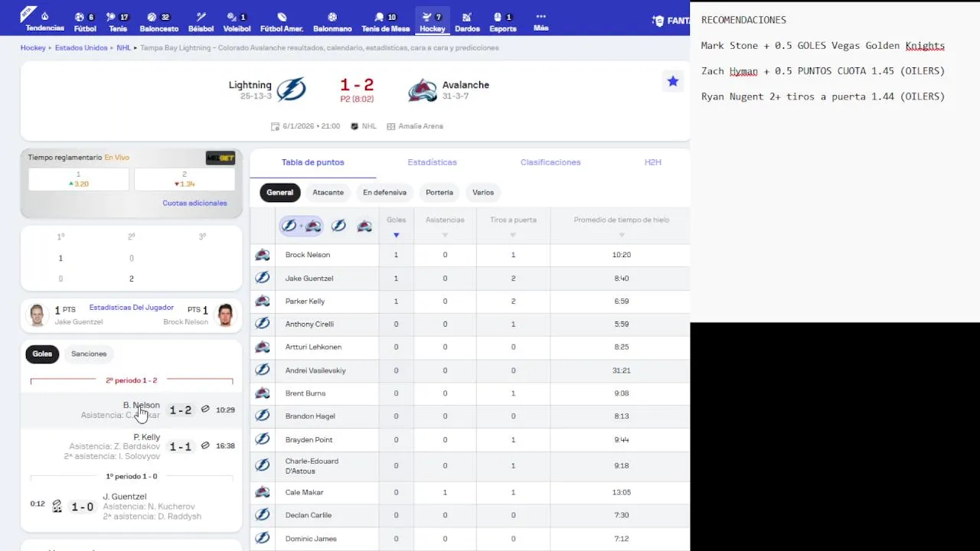The image size is (980, 551).
Task: Select the Portería filter pill
Action: 439,193
